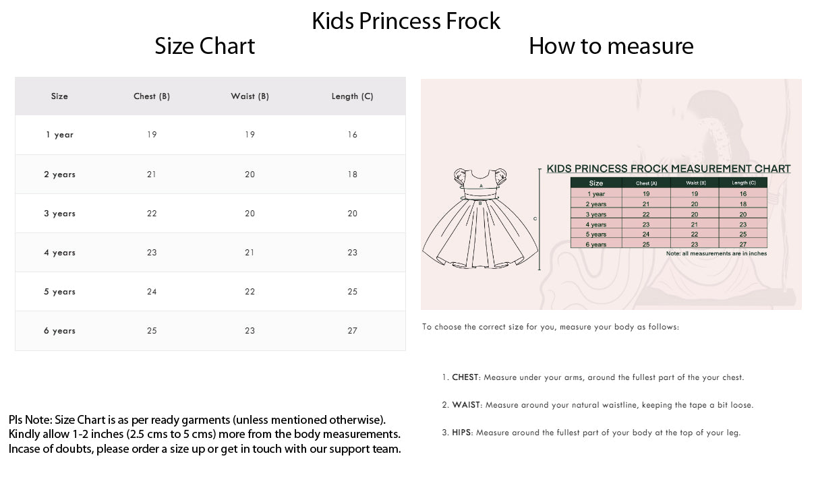The width and height of the screenshot is (816, 504).
Task: Select the "Size Chart" heading
Action: pos(204,46)
